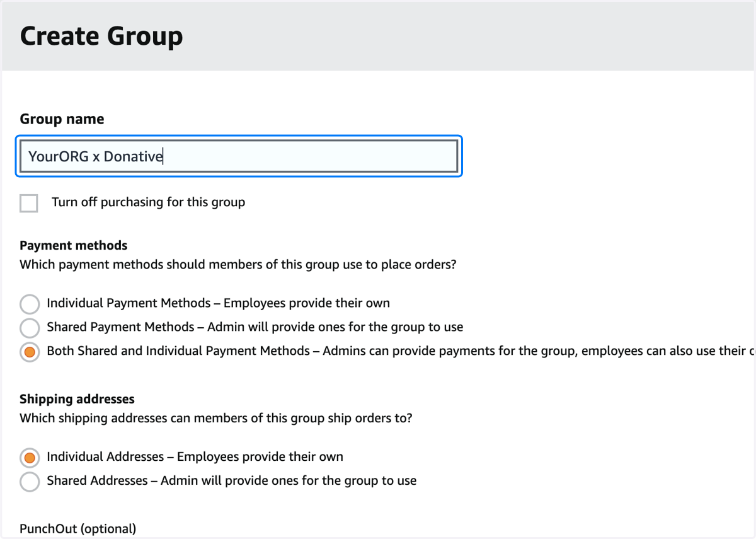756x539 pixels.
Task: Click the Payment methods heading
Action: [x=74, y=245]
